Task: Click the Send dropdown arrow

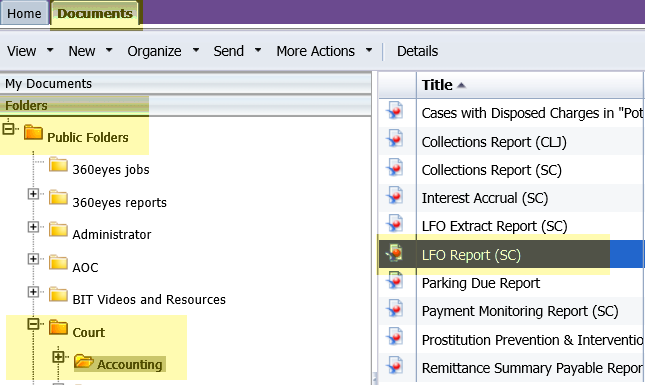Action: click(258, 50)
